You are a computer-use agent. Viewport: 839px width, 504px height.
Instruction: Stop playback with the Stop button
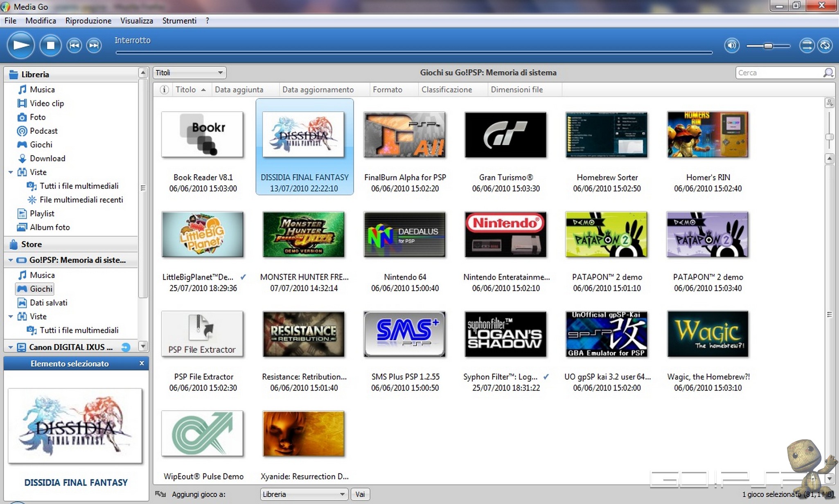coord(50,45)
